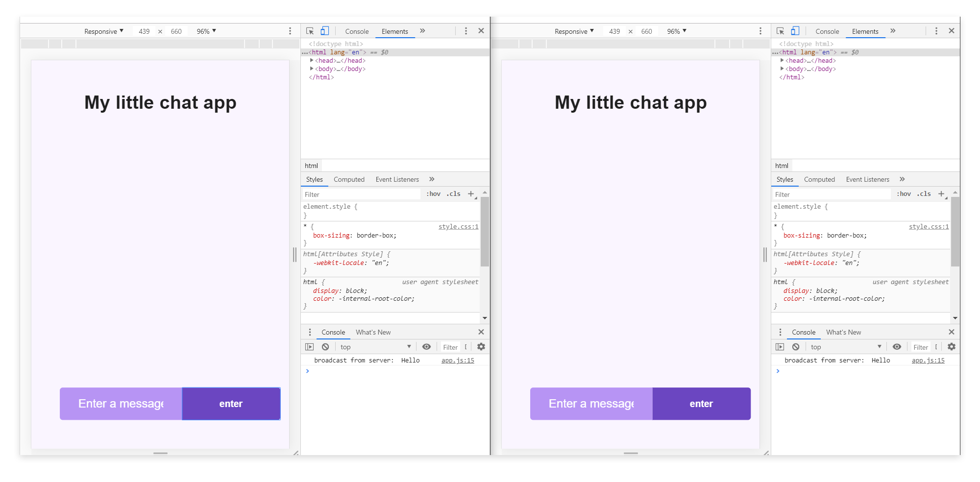
Task: Toggle the device toolbar
Action: pyautogui.click(x=324, y=30)
